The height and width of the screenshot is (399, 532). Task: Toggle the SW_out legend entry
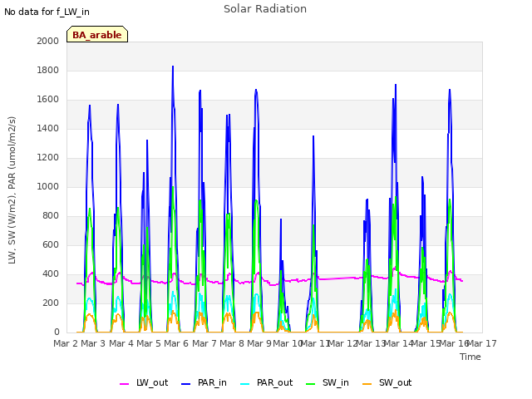(387, 382)
